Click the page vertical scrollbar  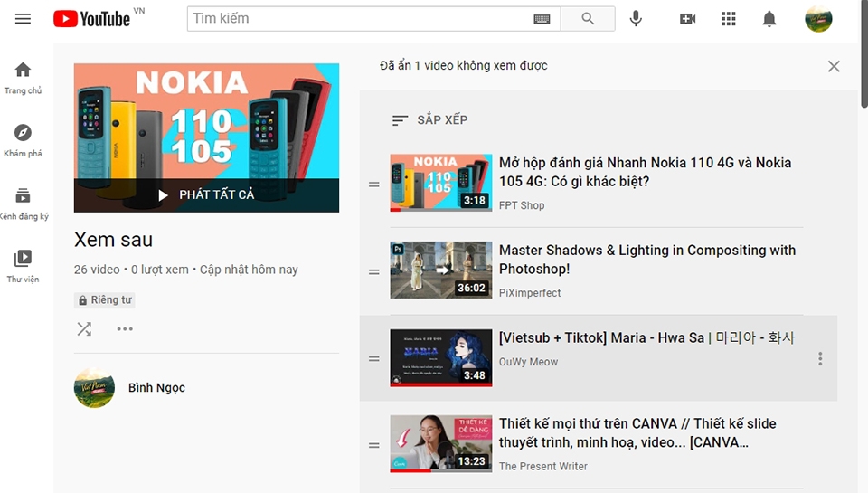point(864,55)
